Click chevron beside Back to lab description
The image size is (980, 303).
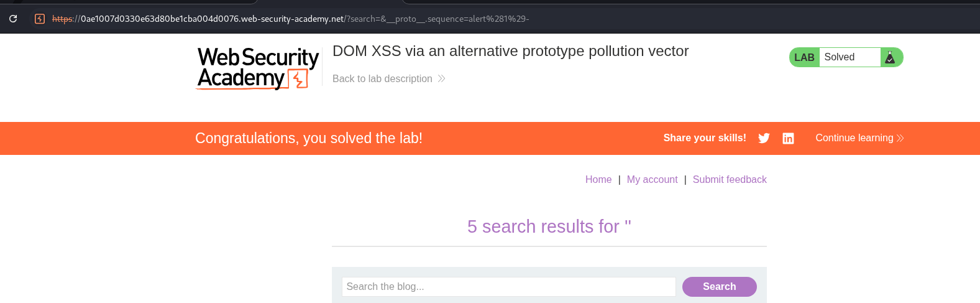(441, 78)
